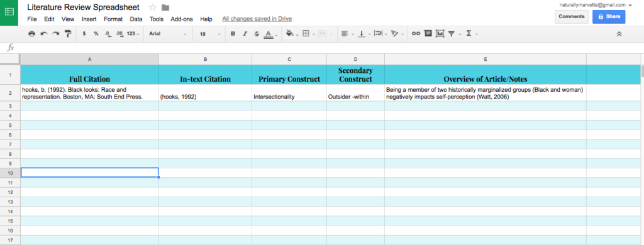The width and height of the screenshot is (644, 245).
Task: Select the Intersectionality cell
Action: coord(289,93)
